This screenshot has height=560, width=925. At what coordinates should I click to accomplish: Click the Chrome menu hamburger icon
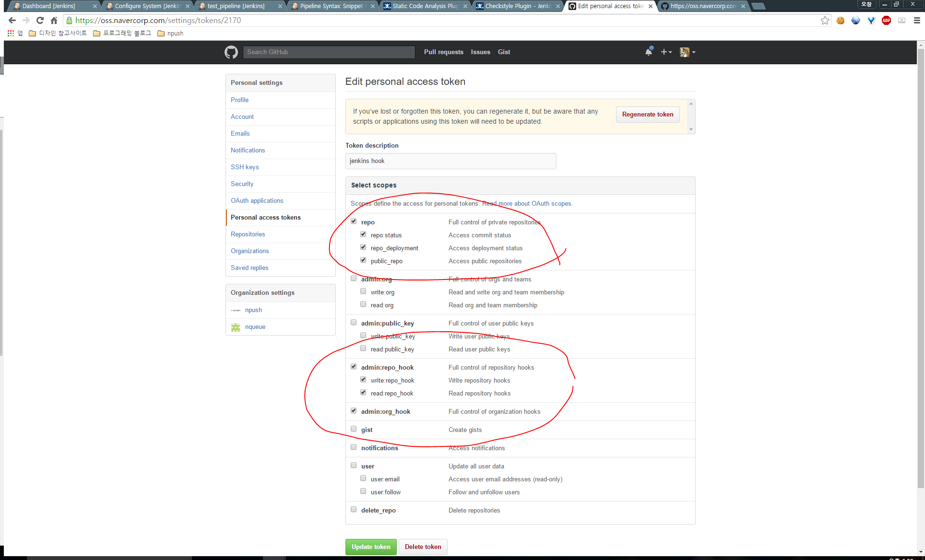click(x=917, y=20)
